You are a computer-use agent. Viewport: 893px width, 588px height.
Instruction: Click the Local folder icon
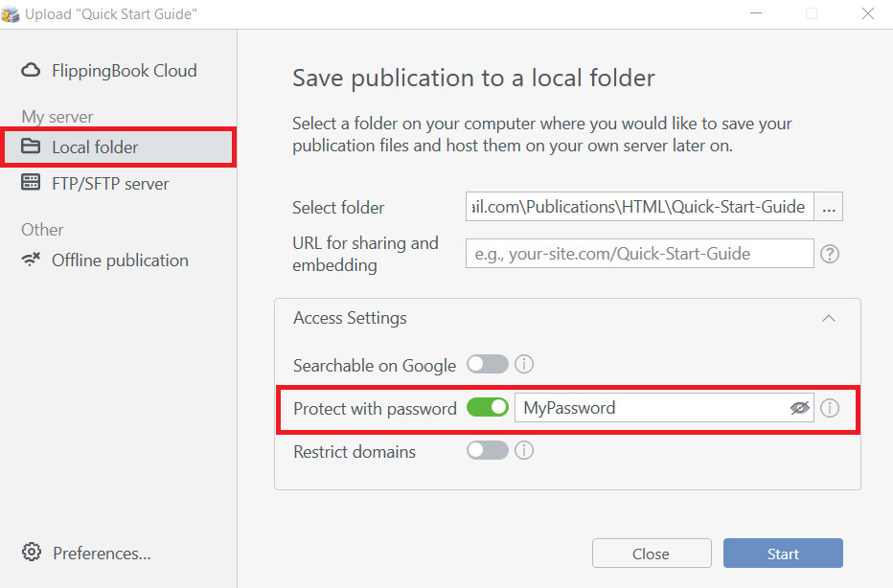pyautogui.click(x=31, y=147)
